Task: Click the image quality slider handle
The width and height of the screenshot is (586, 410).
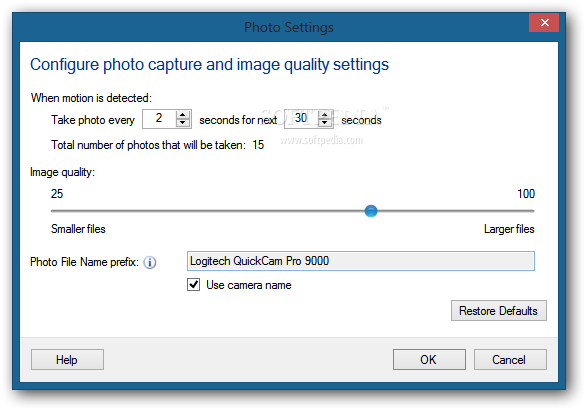Action: (x=371, y=211)
